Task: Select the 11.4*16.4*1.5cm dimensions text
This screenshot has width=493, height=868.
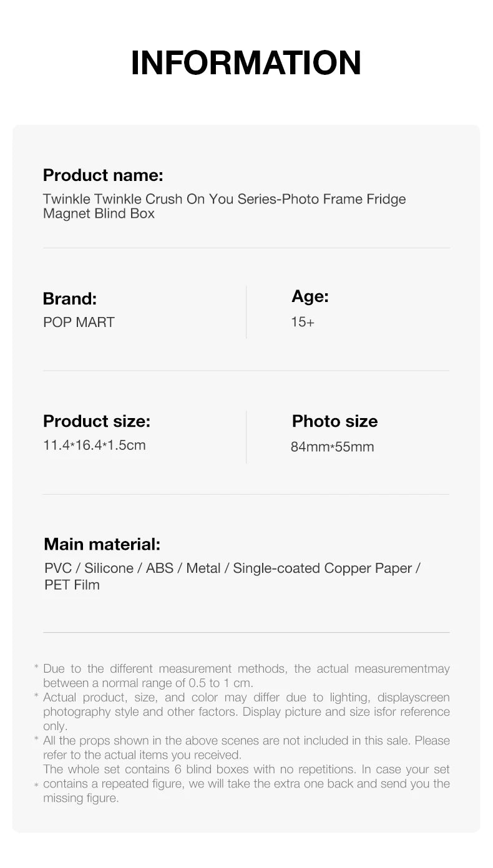Action: click(x=94, y=445)
